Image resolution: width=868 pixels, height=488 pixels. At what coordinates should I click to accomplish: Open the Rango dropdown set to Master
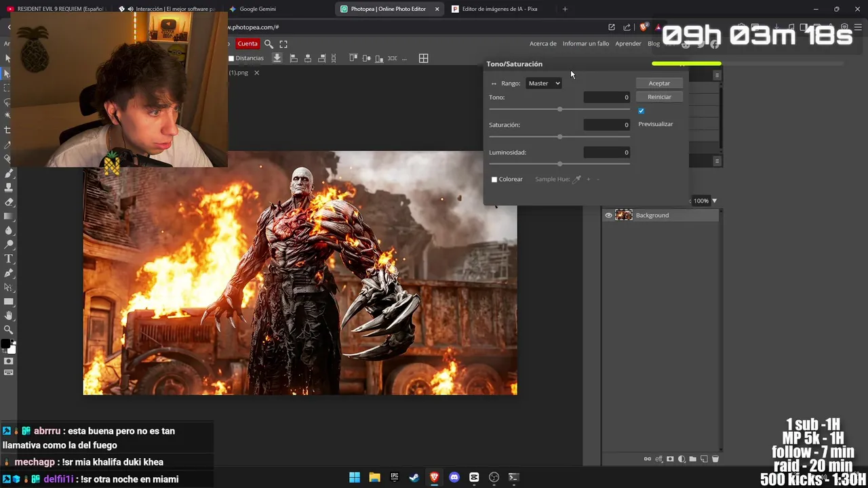[x=544, y=83]
